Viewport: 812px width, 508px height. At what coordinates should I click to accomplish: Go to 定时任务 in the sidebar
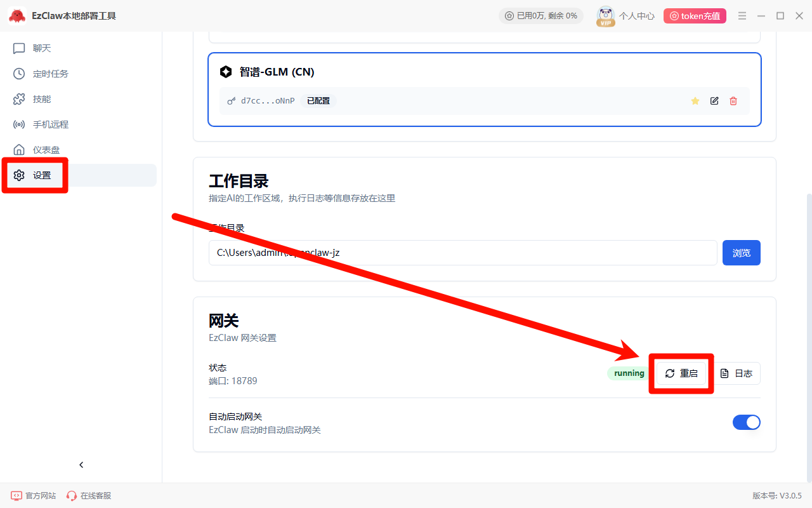(50, 74)
